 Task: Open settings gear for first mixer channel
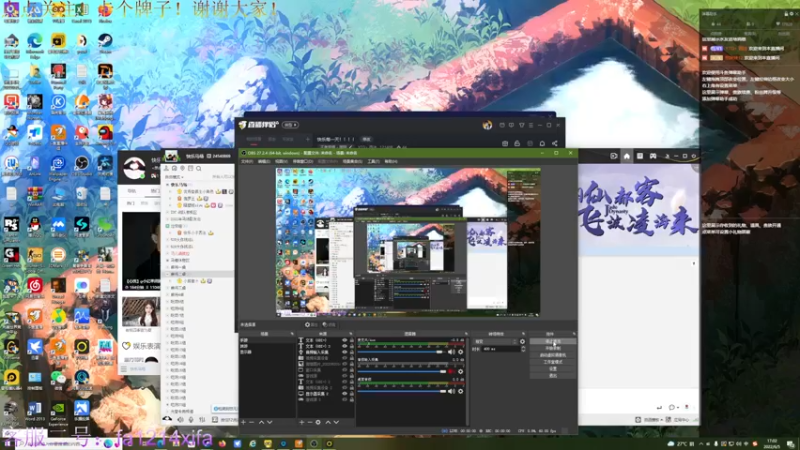coord(460,352)
